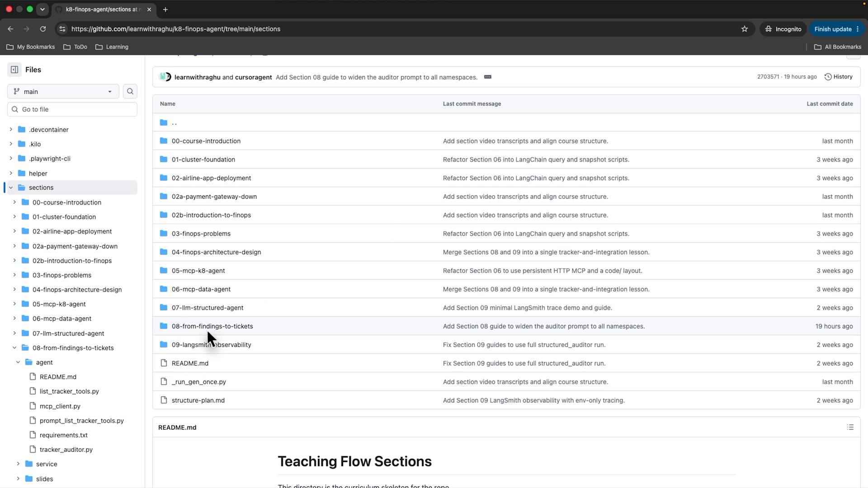The height and width of the screenshot is (488, 868).
Task: Open My Bookmarks folder
Action: pos(31,47)
